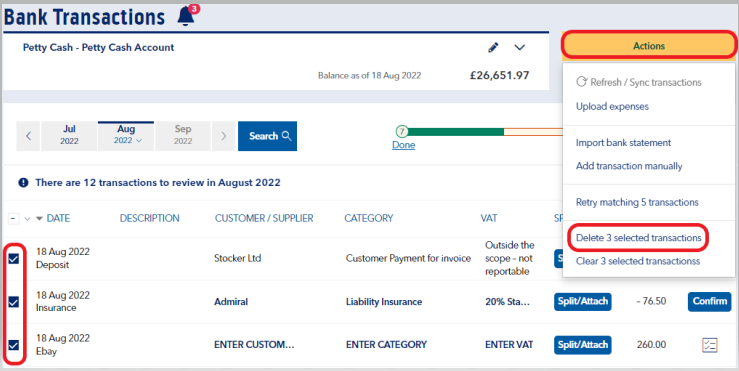This screenshot has width=739, height=371.
Task: Go to previous month with left arrow
Action: 28,136
